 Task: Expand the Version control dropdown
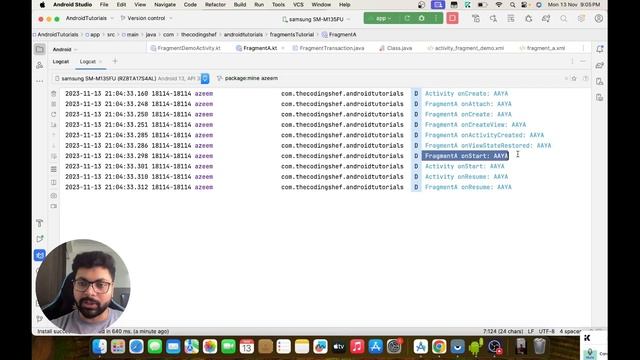[x=146, y=18]
